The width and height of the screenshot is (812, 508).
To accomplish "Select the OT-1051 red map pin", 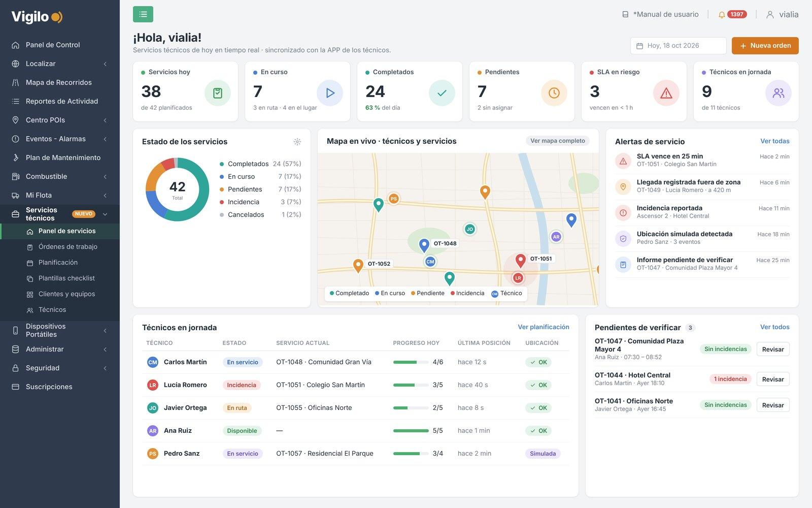I will [x=520, y=261].
